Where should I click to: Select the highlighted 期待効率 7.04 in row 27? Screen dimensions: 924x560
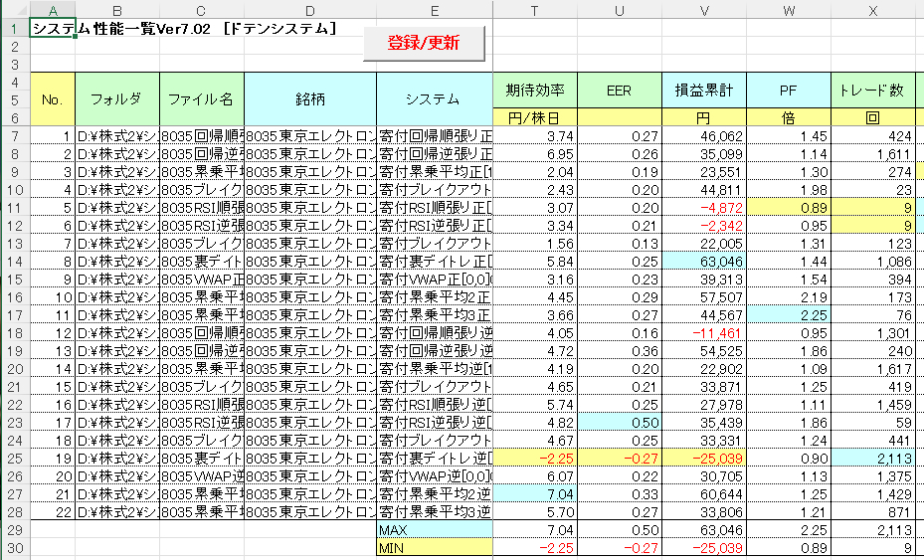click(x=535, y=494)
